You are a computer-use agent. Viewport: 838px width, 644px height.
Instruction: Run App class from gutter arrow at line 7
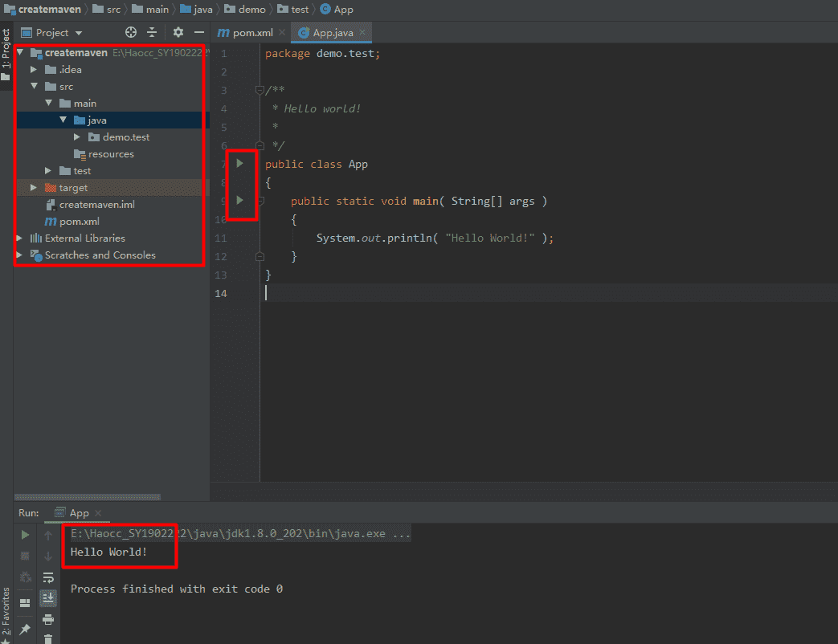coord(240,163)
